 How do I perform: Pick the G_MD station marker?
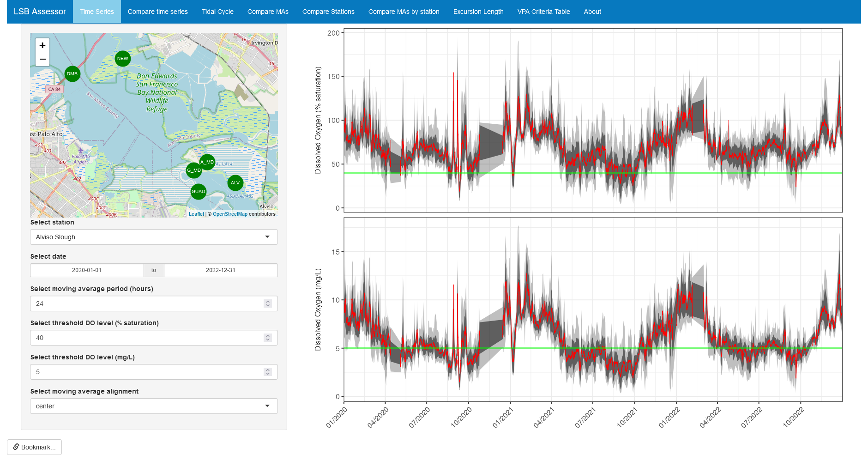pyautogui.click(x=194, y=170)
